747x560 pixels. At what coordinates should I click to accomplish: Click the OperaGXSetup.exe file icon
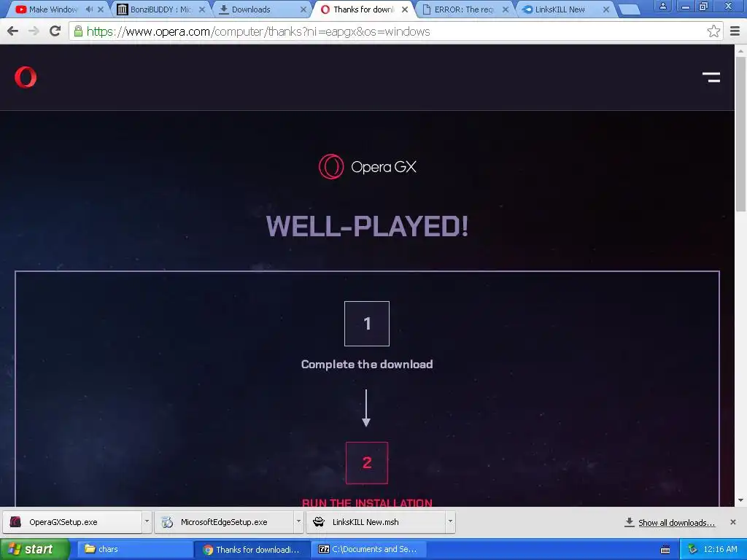[16, 522]
